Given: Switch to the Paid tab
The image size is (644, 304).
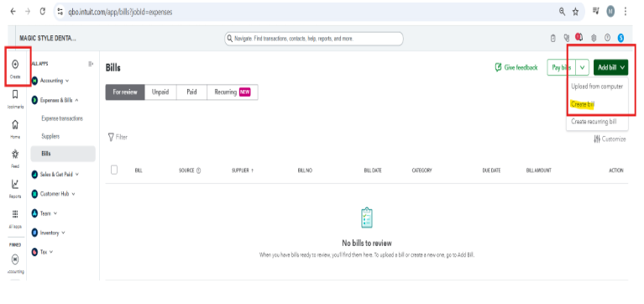Looking at the screenshot, I should pyautogui.click(x=191, y=92).
